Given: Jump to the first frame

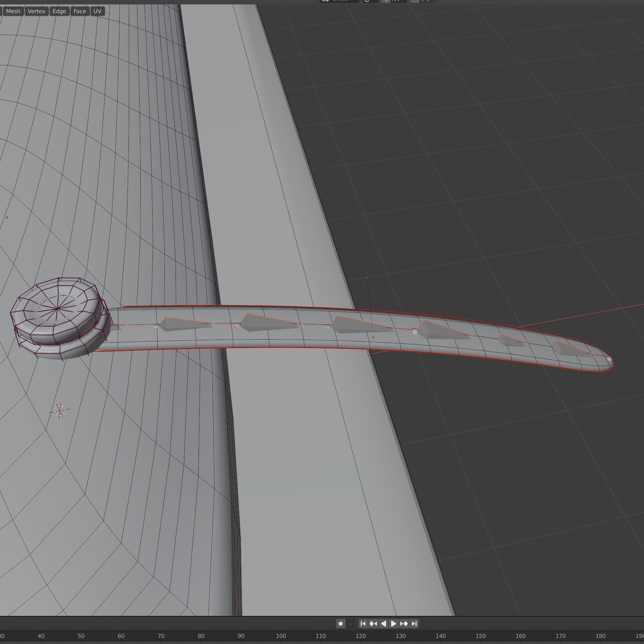Looking at the screenshot, I should tap(363, 623).
